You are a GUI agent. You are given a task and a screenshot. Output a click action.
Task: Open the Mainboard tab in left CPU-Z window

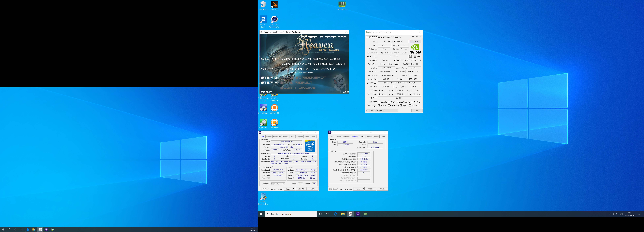277,137
